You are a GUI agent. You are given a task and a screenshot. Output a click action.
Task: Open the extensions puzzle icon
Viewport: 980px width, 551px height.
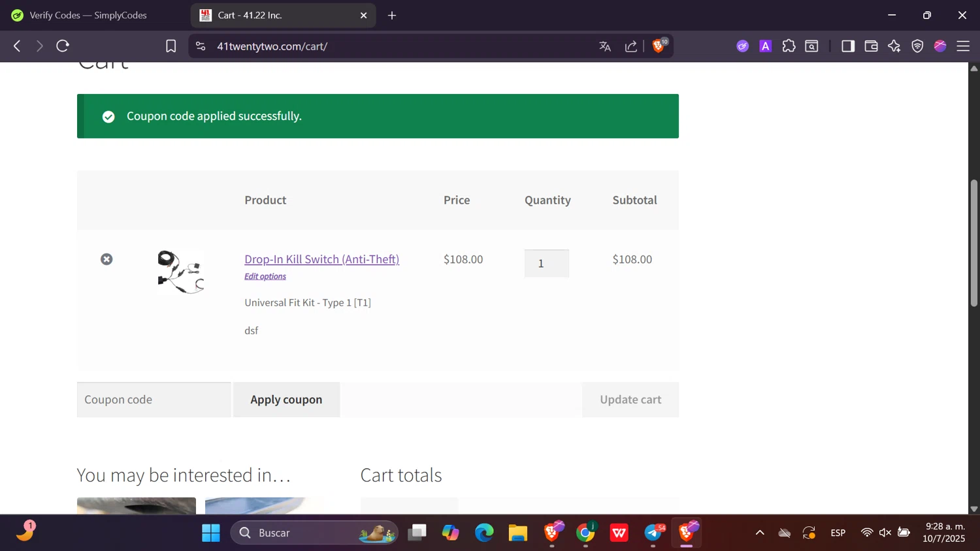789,46
